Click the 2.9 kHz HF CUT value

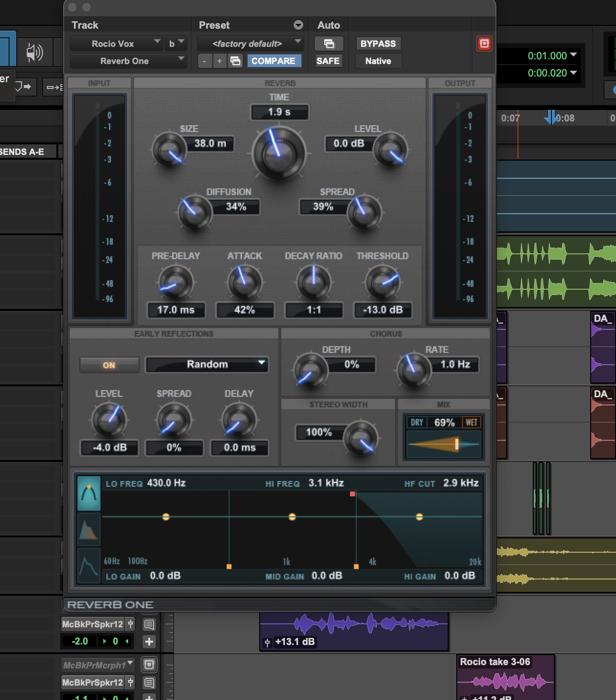[461, 483]
